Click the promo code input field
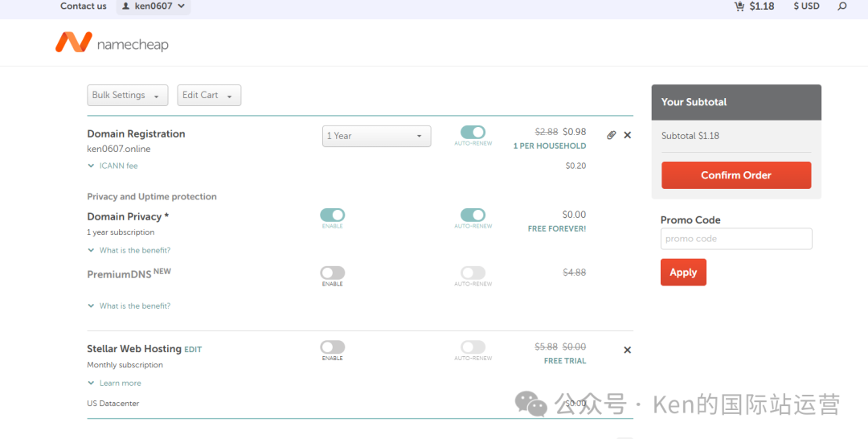This screenshot has width=868, height=439. point(736,239)
